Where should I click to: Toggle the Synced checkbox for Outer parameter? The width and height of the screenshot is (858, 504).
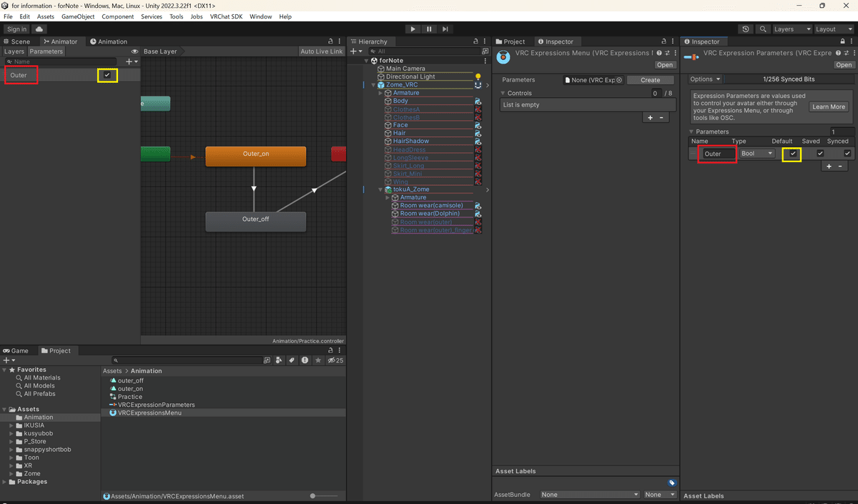coord(847,153)
